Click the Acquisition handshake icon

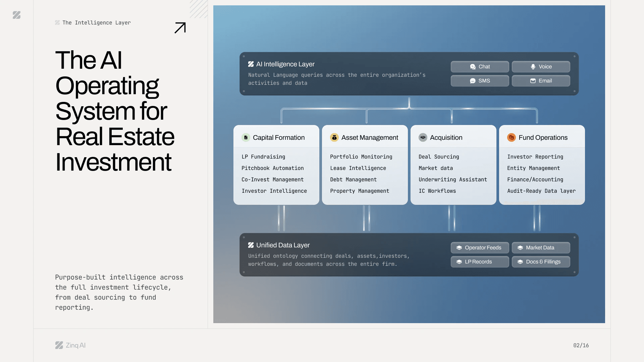pyautogui.click(x=423, y=137)
